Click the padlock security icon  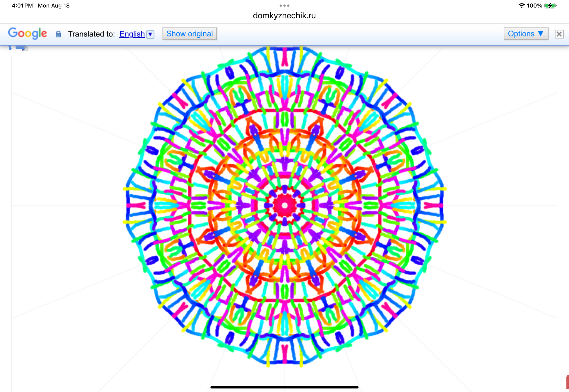coord(58,34)
